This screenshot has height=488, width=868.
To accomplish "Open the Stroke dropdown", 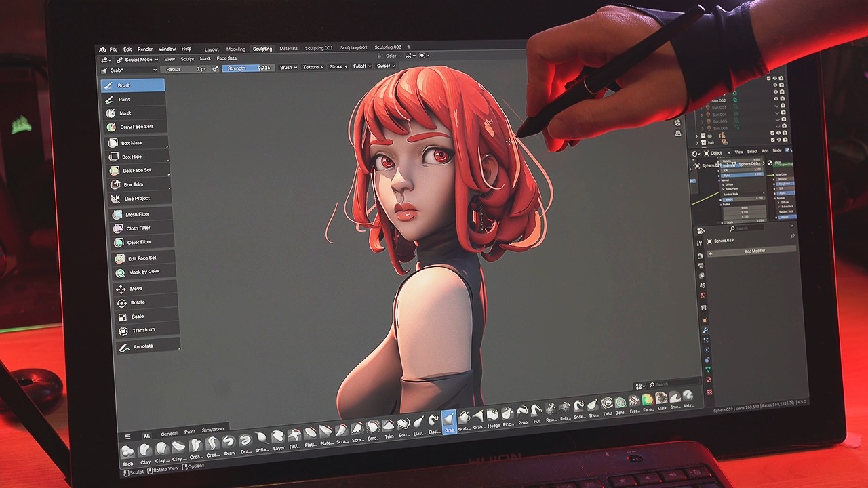I will coord(338,67).
